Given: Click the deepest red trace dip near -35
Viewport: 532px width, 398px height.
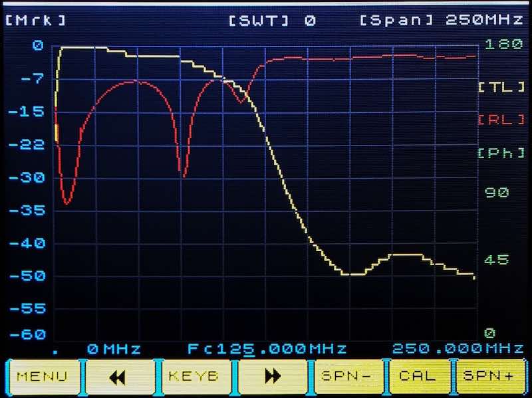Looking at the screenshot, I should (66, 203).
